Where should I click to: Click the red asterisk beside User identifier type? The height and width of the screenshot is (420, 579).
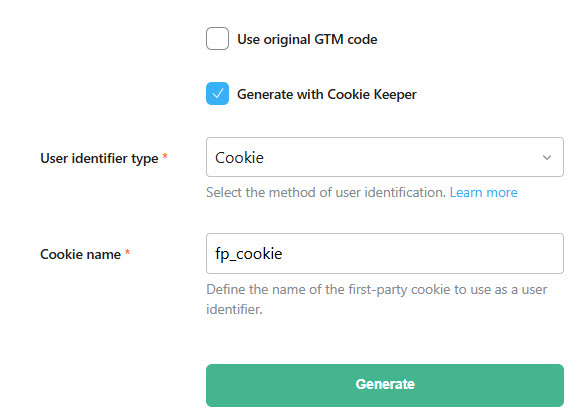click(x=165, y=156)
